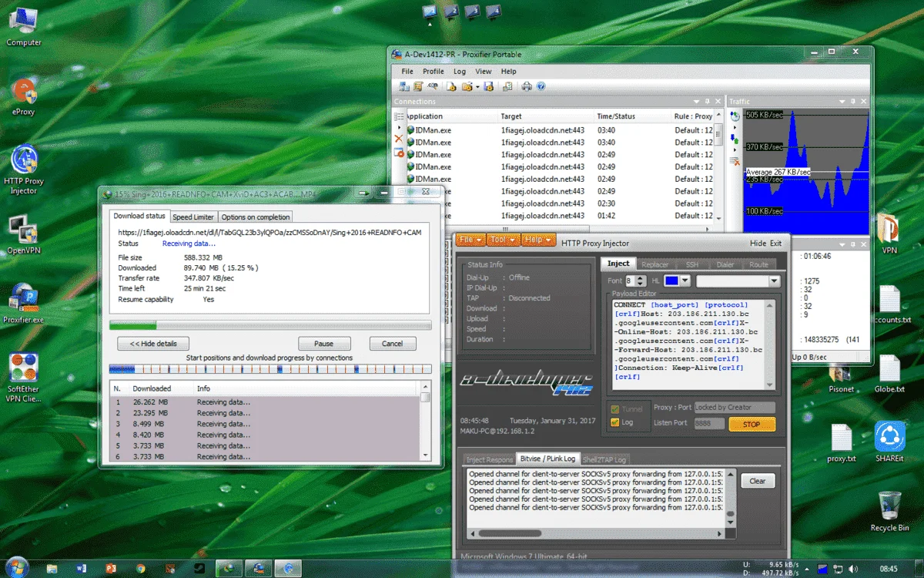The image size is (924, 578).
Task: Click Proxifier's Proxy Servers toolbar icon
Action: pyautogui.click(x=406, y=87)
